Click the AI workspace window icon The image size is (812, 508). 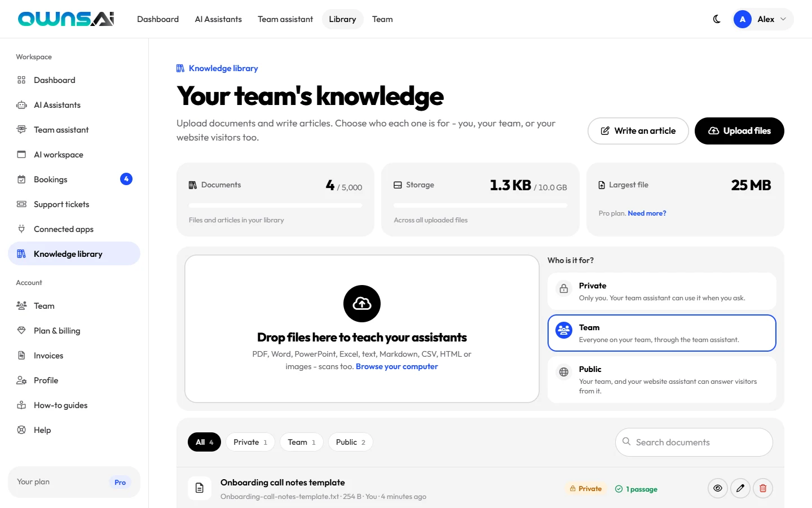pyautogui.click(x=21, y=155)
